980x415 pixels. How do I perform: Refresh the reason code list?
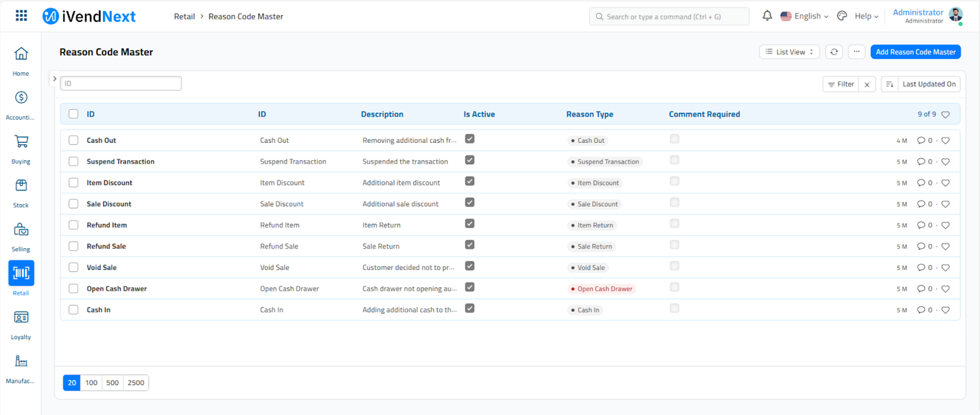tap(834, 52)
